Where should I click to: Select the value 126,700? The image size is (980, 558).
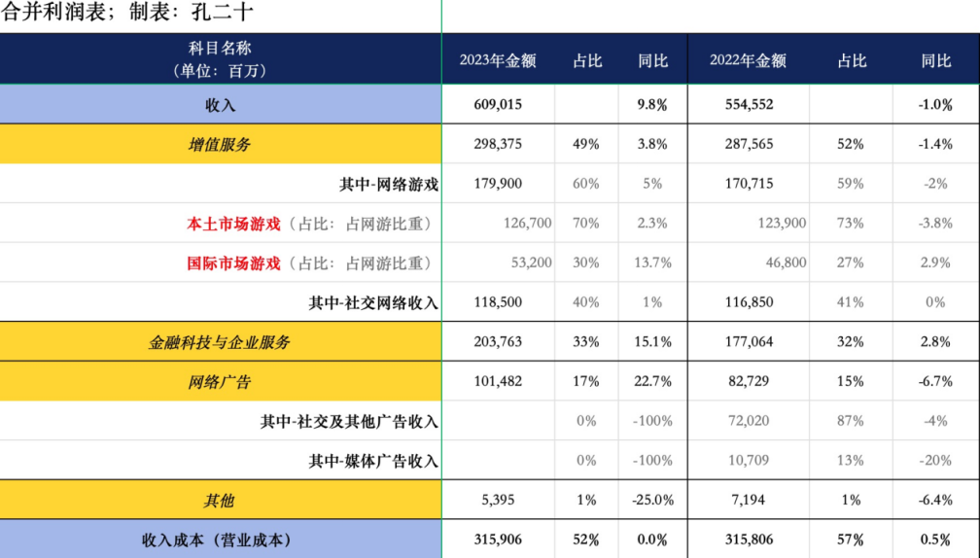[528, 223]
